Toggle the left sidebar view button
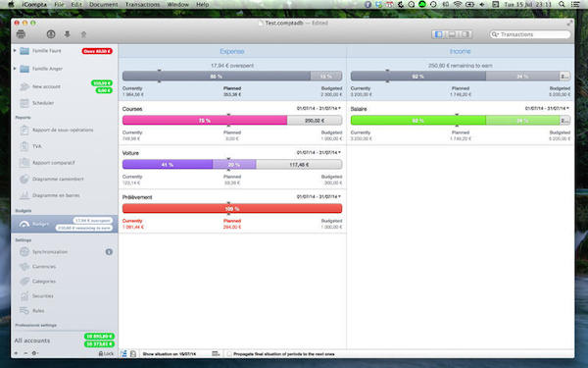This screenshot has height=368, width=588. pos(438,34)
